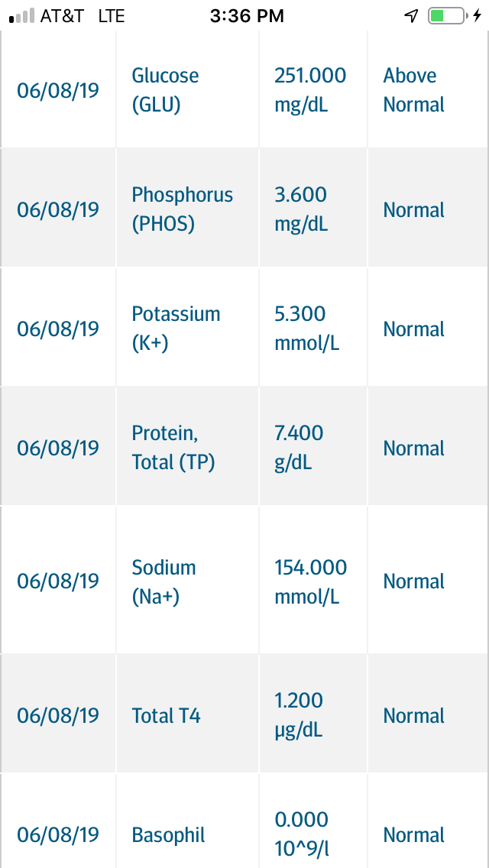Tap the 3.600 mg/dL phosphorus value
Image resolution: width=489 pixels, height=868 pixels.
click(x=301, y=209)
